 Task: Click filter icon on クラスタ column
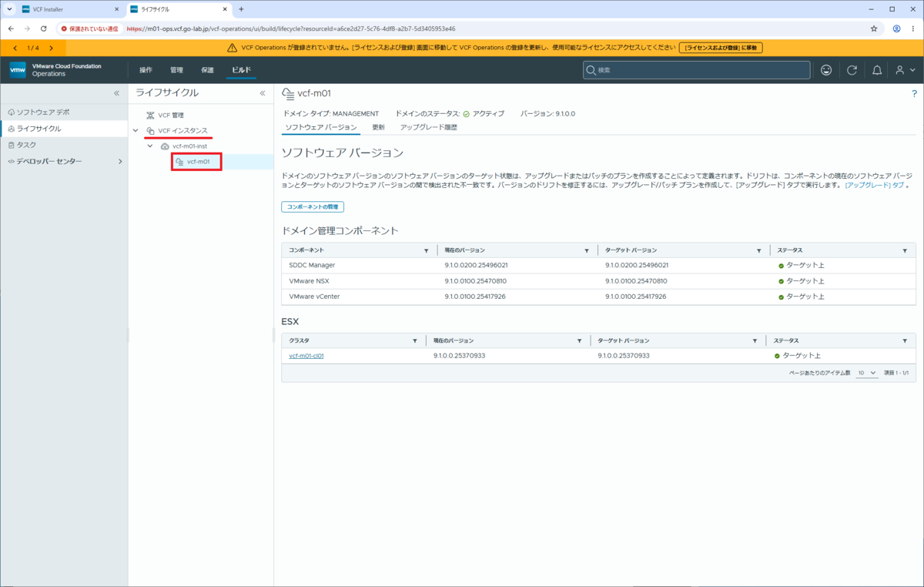tap(415, 340)
